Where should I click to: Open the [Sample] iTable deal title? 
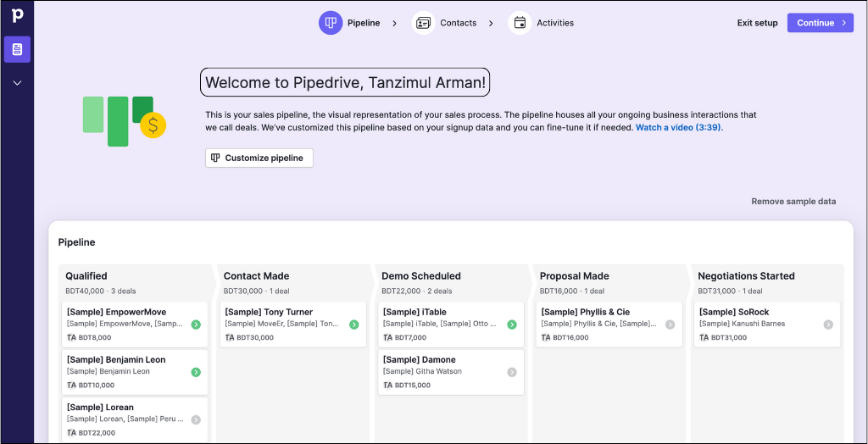pos(415,312)
